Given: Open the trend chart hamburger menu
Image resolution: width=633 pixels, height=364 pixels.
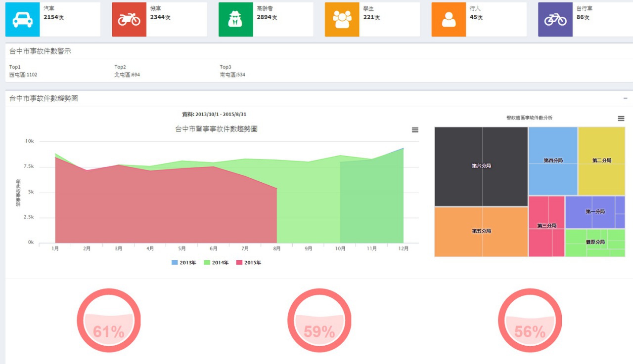Looking at the screenshot, I should pyautogui.click(x=415, y=130).
